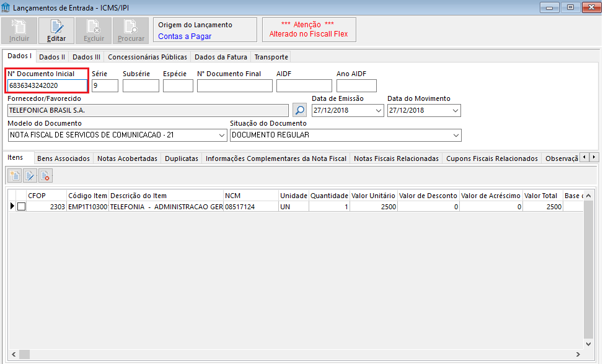The height and width of the screenshot is (364, 603).
Task: Click the Excluir toolbar button
Action: [x=94, y=30]
